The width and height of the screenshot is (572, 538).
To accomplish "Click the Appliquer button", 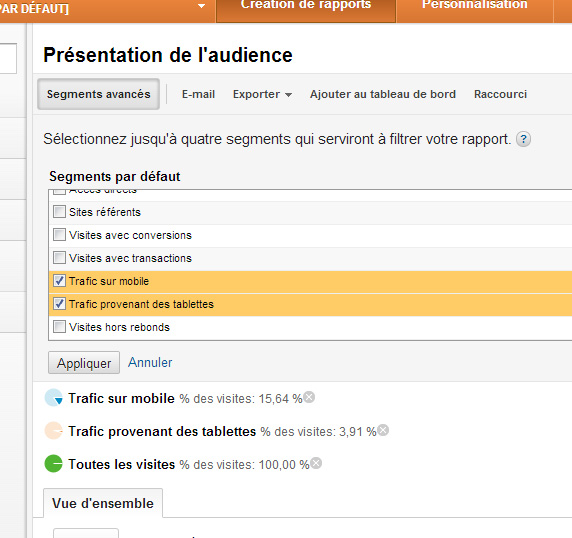I will tap(84, 363).
